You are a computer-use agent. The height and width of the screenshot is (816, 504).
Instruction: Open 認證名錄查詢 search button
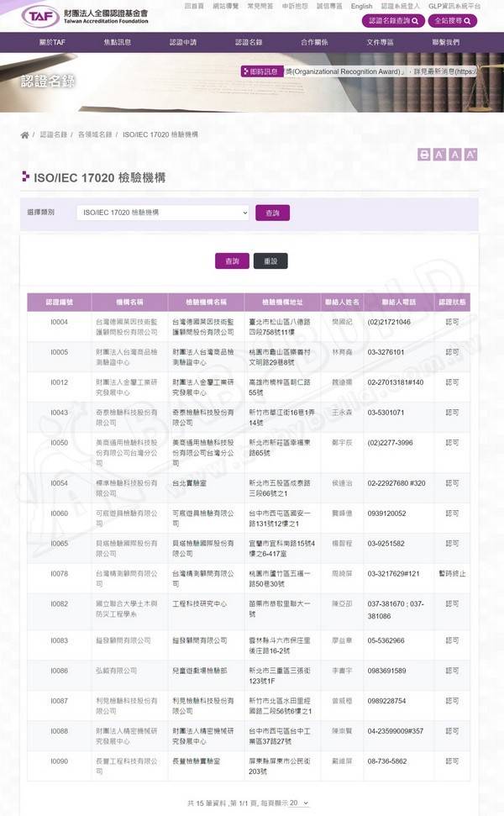(x=392, y=21)
